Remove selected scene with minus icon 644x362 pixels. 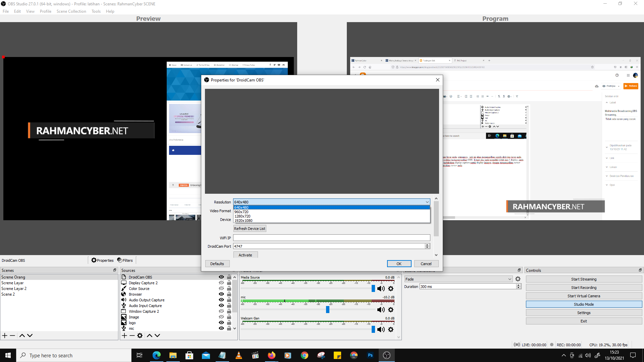point(12,336)
